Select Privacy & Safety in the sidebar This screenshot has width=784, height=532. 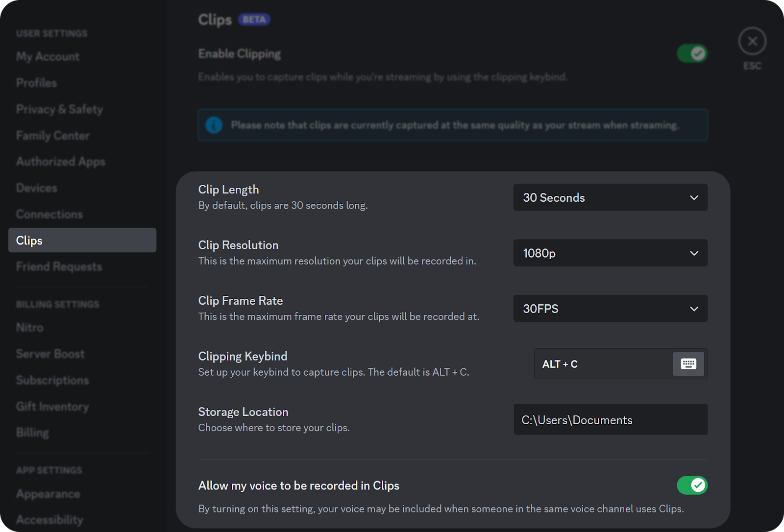coord(59,109)
